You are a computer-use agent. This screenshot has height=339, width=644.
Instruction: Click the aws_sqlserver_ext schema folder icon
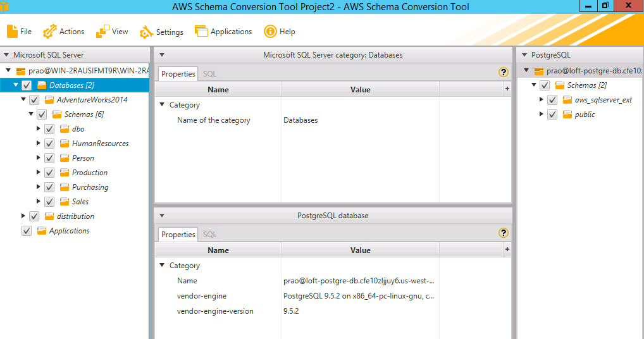567,100
